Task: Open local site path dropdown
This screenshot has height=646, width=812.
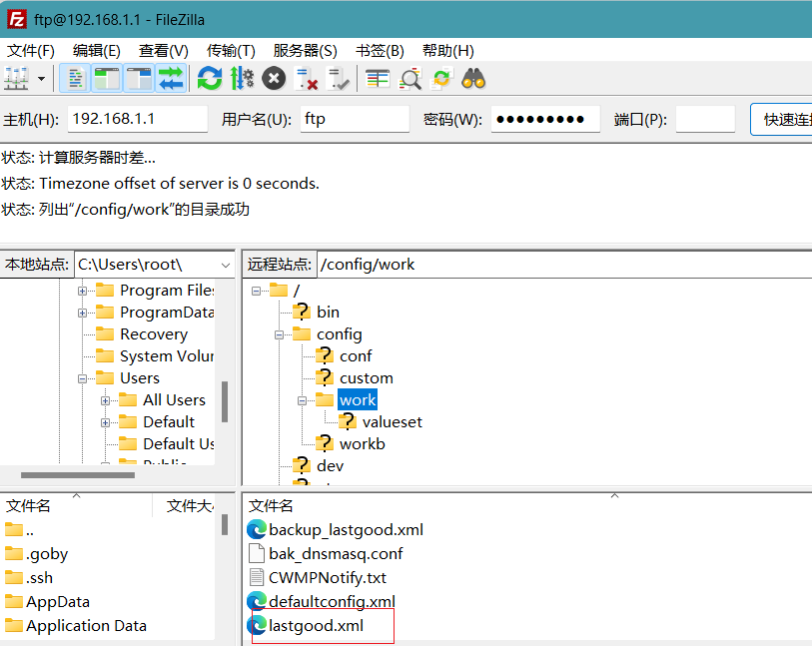Action: click(x=226, y=265)
